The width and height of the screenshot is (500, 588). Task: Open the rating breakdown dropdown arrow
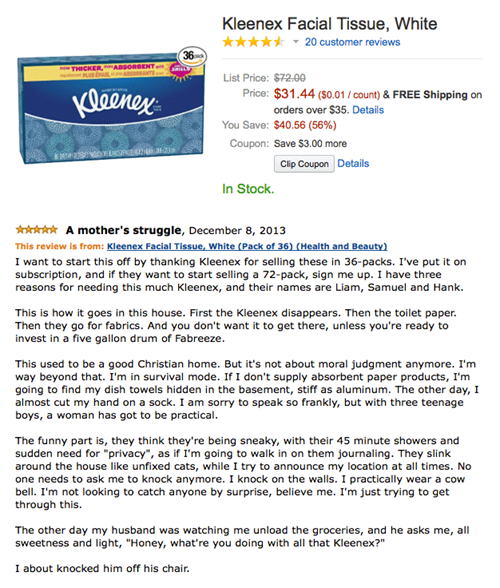click(x=296, y=42)
